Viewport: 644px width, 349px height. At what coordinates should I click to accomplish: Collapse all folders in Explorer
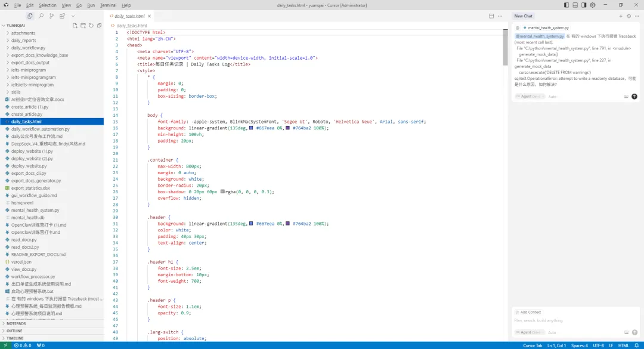99,26
